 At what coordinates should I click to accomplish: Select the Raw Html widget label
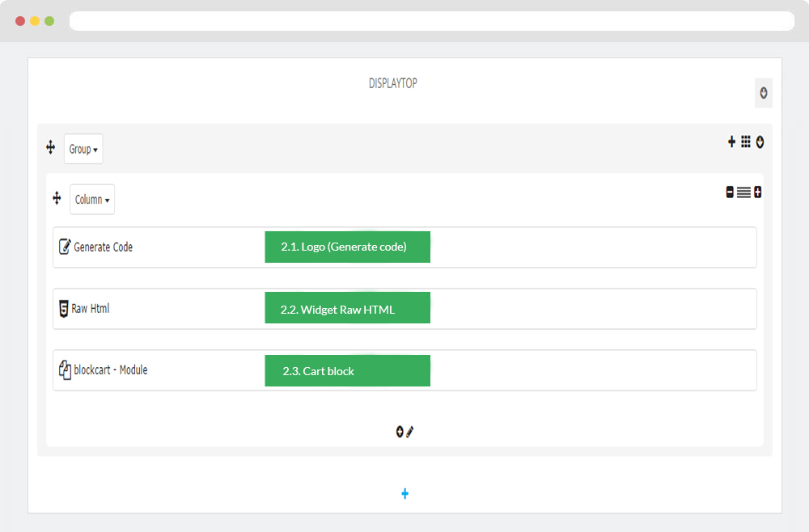tap(91, 308)
